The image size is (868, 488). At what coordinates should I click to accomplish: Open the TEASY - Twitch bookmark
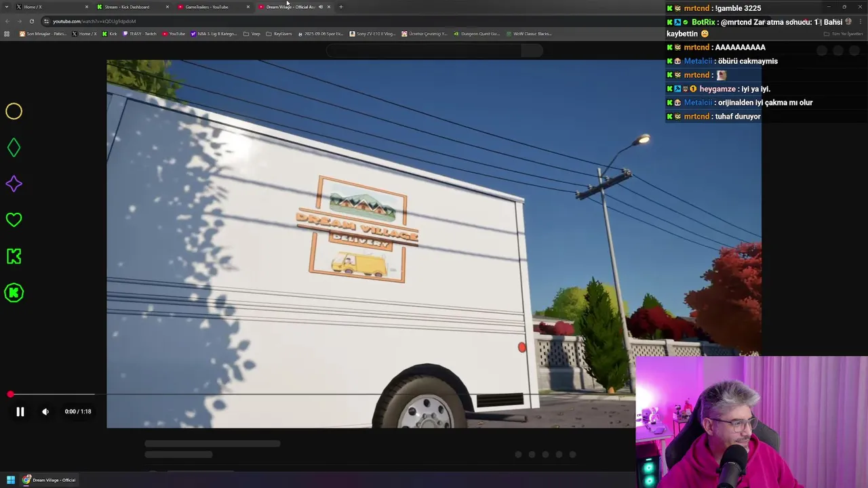(140, 34)
